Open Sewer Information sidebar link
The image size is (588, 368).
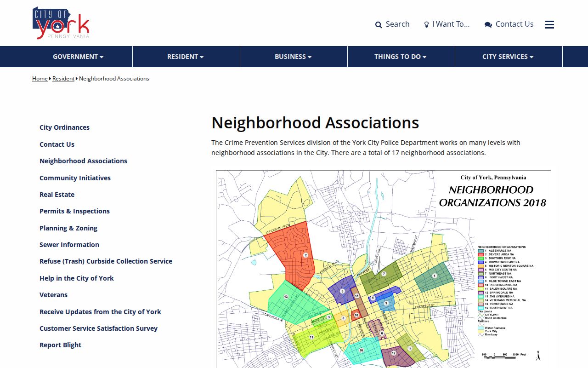click(69, 245)
